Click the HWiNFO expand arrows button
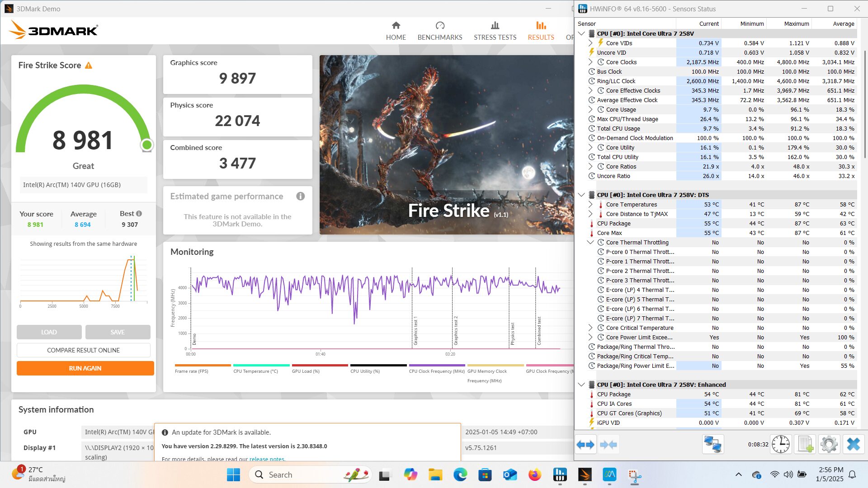868x488 pixels. click(x=585, y=445)
